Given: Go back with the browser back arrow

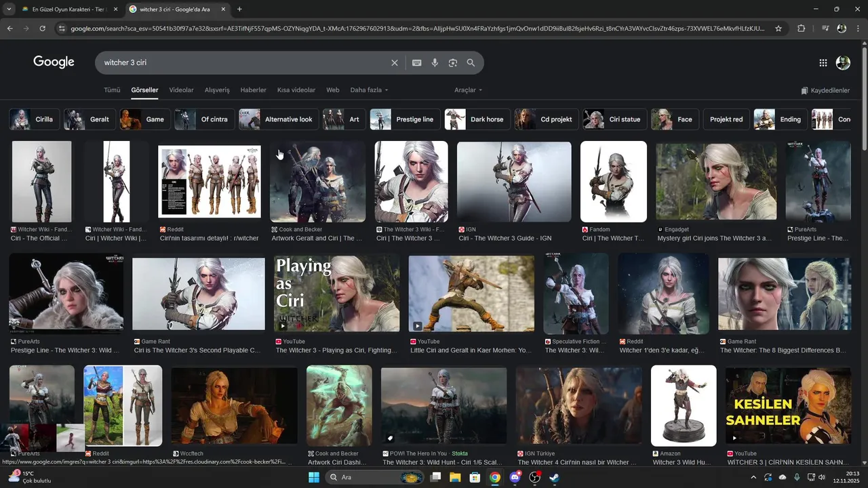Looking at the screenshot, I should tap(9, 28).
